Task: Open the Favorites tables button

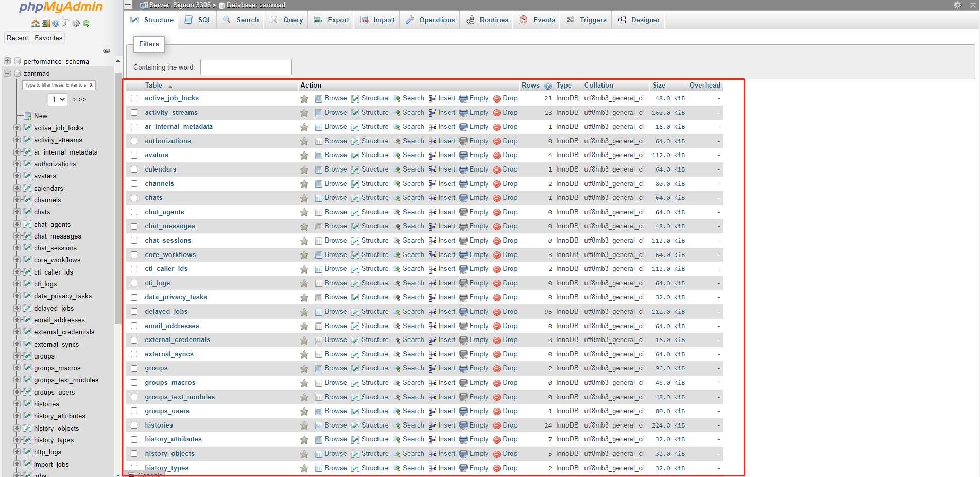Action: pos(48,38)
